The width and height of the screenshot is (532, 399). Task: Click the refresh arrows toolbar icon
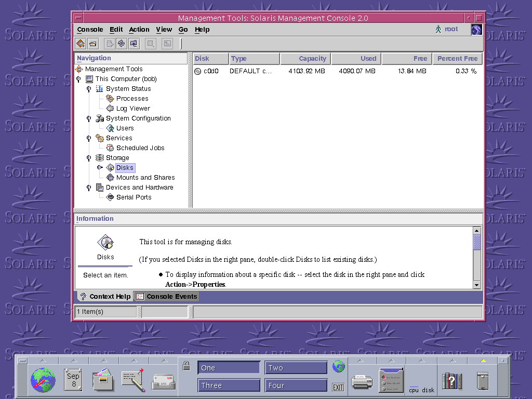click(122, 44)
